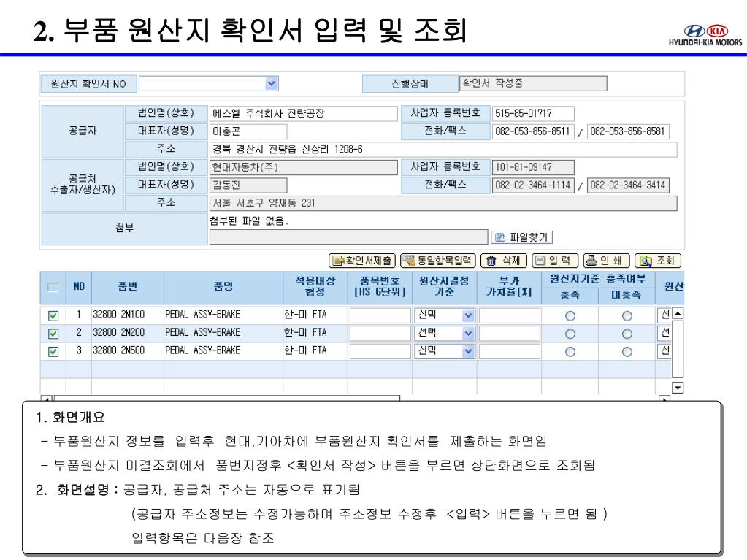
Task: Click the 삭제 delete button
Action: (x=504, y=261)
